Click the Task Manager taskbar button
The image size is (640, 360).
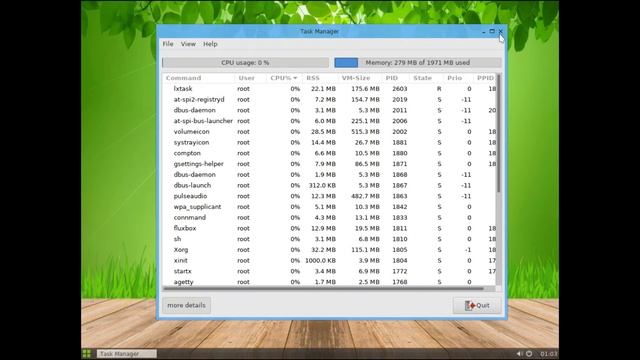[127, 354]
